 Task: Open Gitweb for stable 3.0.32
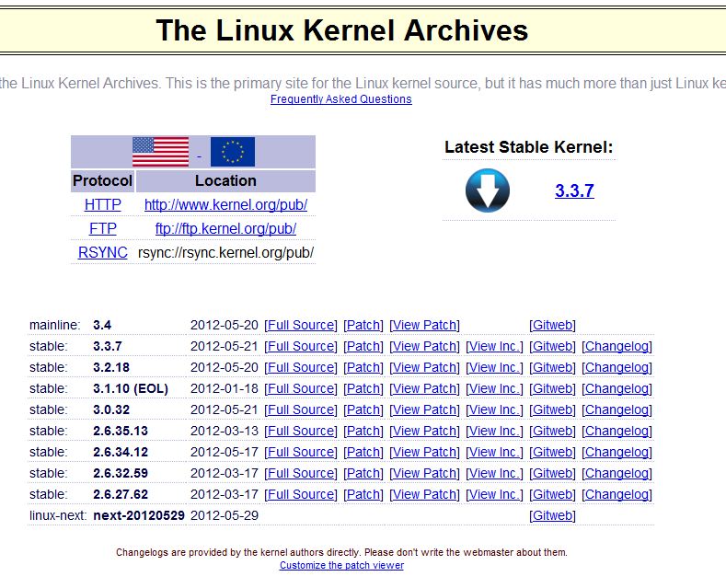point(552,409)
